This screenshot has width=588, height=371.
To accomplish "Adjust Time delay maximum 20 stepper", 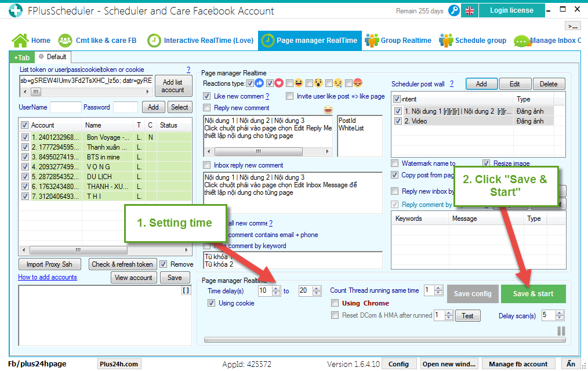I will [x=317, y=291].
